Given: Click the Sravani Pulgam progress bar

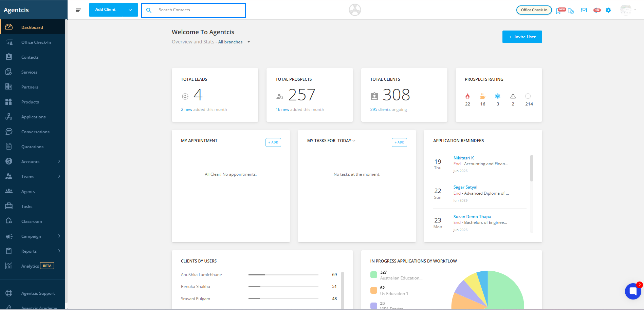Looking at the screenshot, I should coord(283,298).
